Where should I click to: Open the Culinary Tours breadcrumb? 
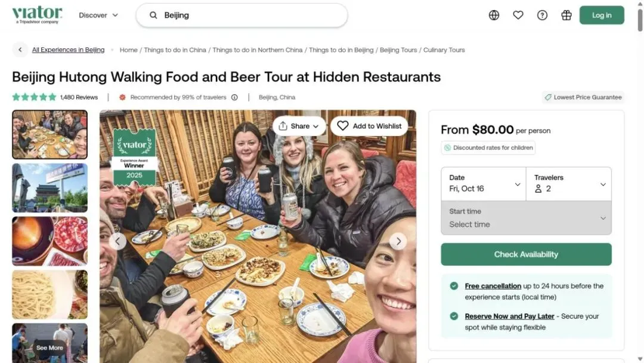coord(444,50)
